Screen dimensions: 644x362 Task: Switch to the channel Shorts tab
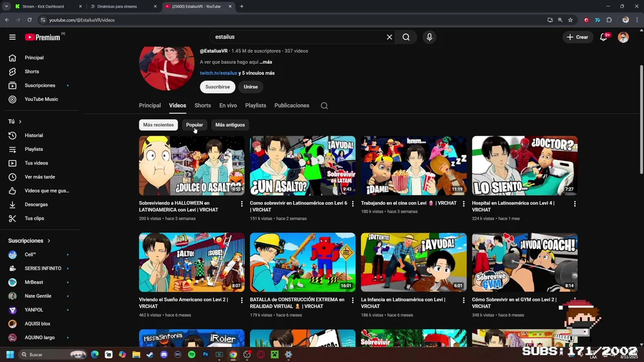(203, 106)
